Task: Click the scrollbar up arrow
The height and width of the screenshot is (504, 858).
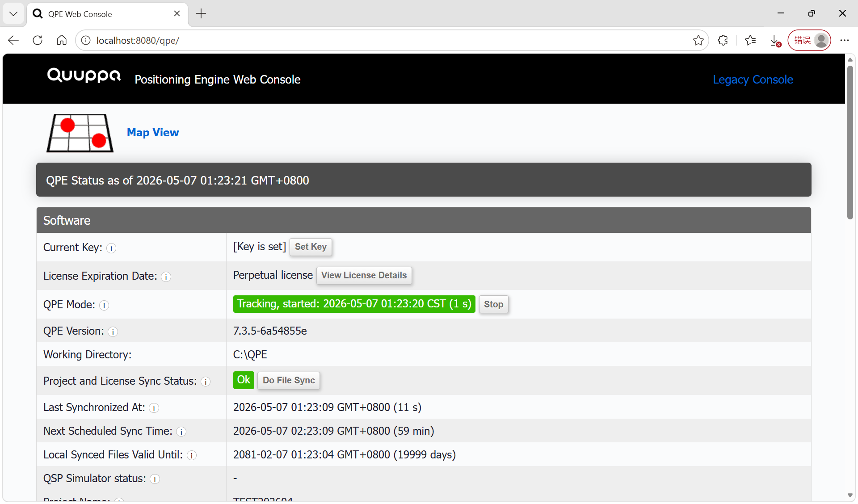Action: pos(850,59)
